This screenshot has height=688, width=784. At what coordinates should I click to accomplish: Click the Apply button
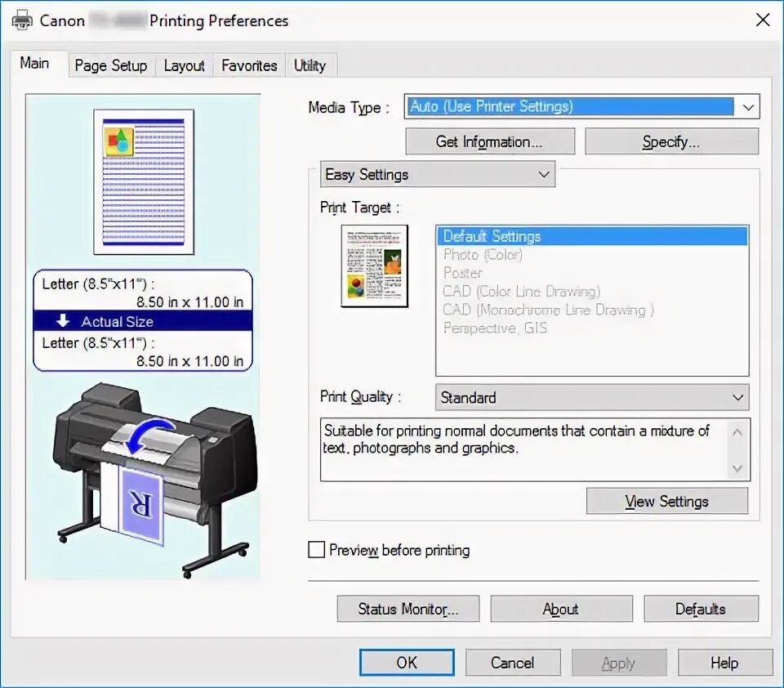tap(619, 663)
